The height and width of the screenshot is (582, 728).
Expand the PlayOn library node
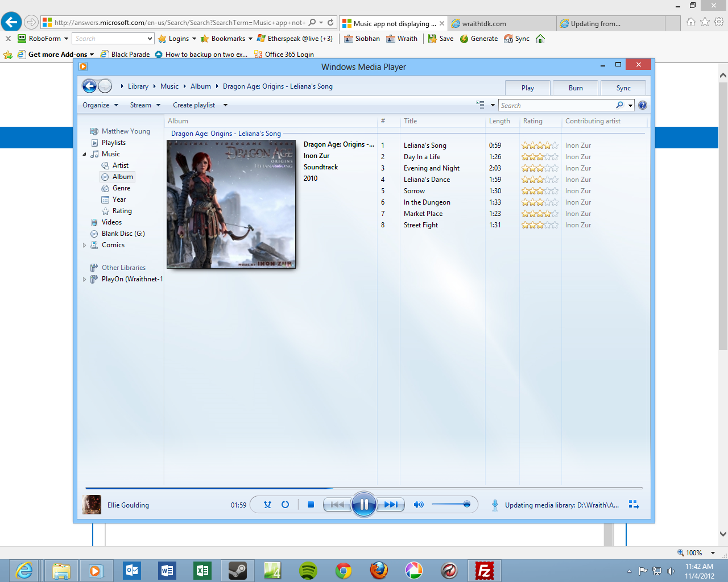[x=85, y=280]
